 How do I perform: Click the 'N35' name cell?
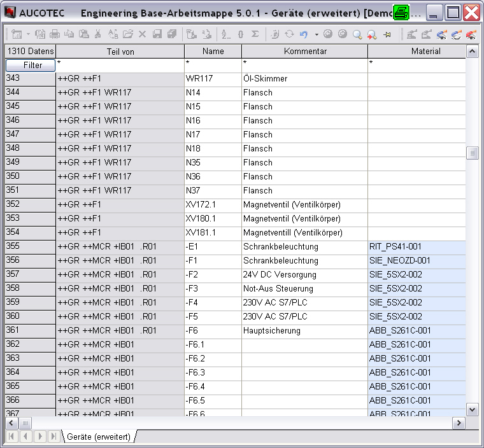coord(213,163)
